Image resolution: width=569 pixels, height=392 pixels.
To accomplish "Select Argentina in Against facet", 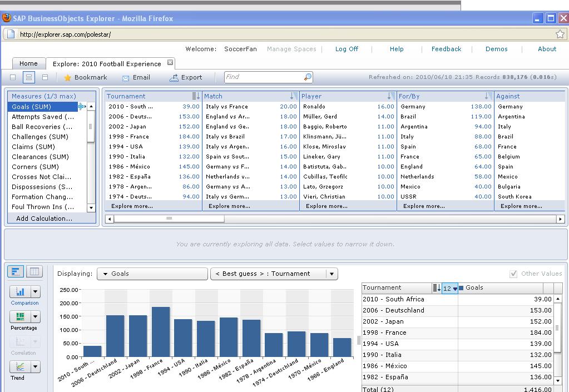I will coord(511,117).
